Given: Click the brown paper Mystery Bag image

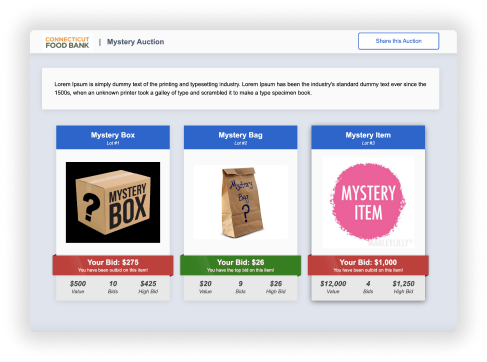Looking at the screenshot, I should pos(241,202).
